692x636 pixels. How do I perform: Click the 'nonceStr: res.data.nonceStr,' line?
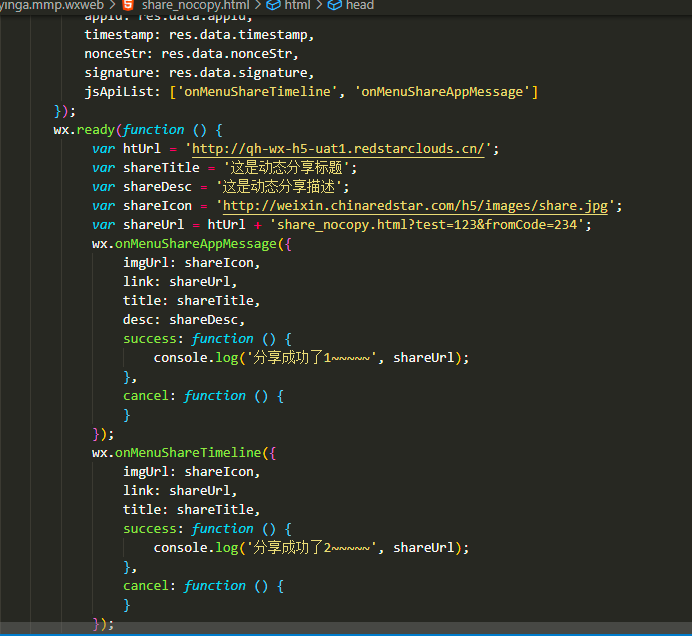192,54
